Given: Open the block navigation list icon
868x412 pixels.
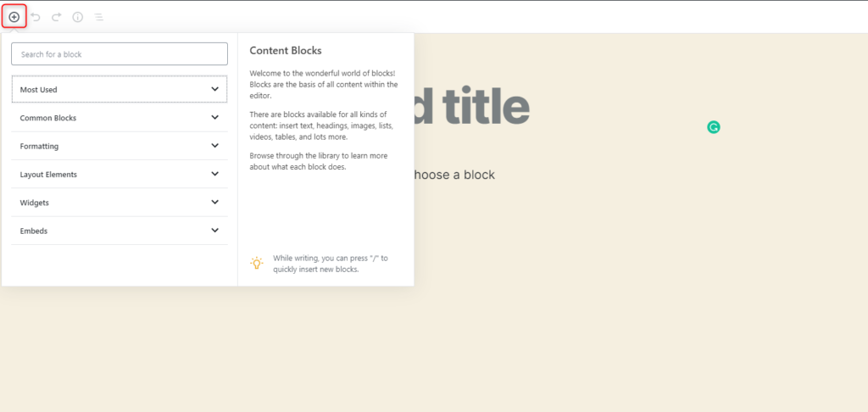Looking at the screenshot, I should [x=99, y=17].
